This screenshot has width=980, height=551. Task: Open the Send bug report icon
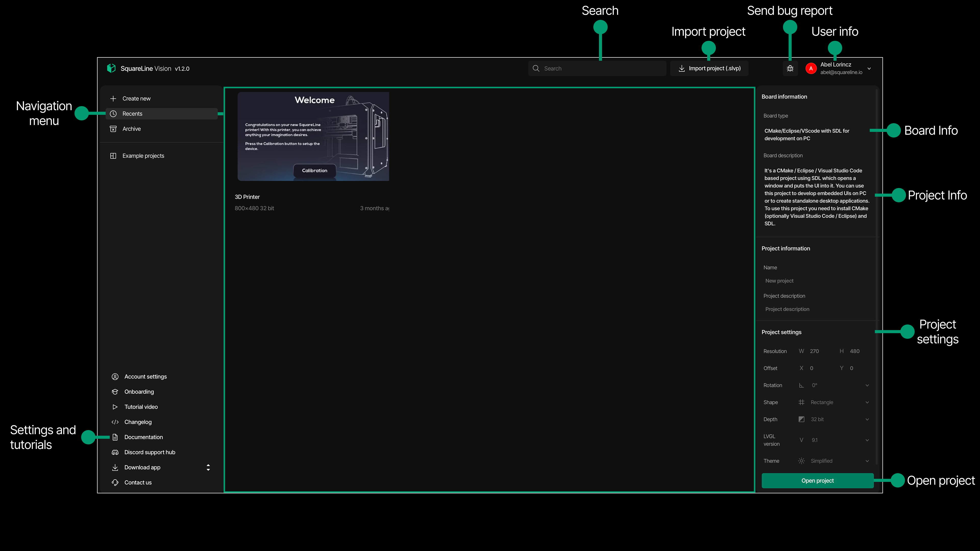[790, 68]
